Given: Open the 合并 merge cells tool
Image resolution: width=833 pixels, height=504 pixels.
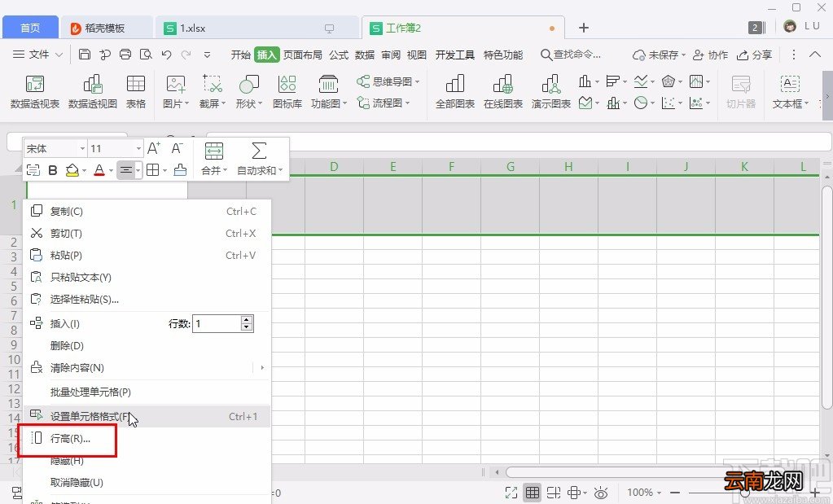Looking at the screenshot, I should click(214, 158).
